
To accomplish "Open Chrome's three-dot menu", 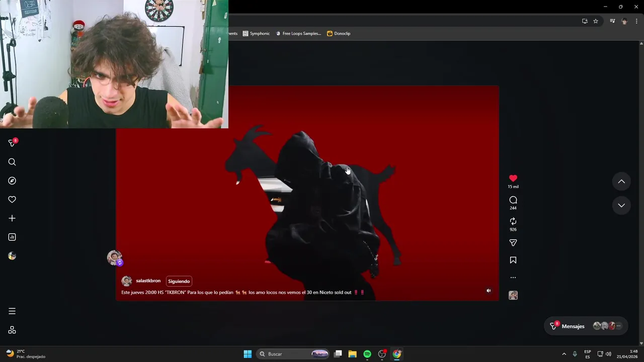I will tap(636, 21).
